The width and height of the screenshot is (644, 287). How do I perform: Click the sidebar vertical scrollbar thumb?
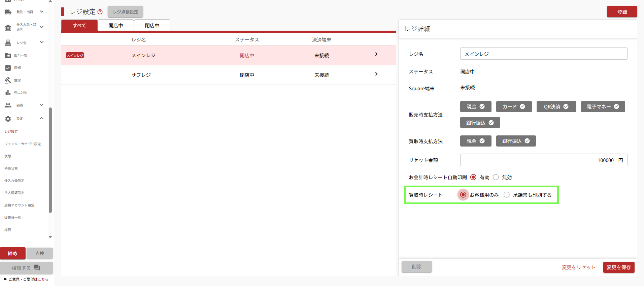coord(50,160)
